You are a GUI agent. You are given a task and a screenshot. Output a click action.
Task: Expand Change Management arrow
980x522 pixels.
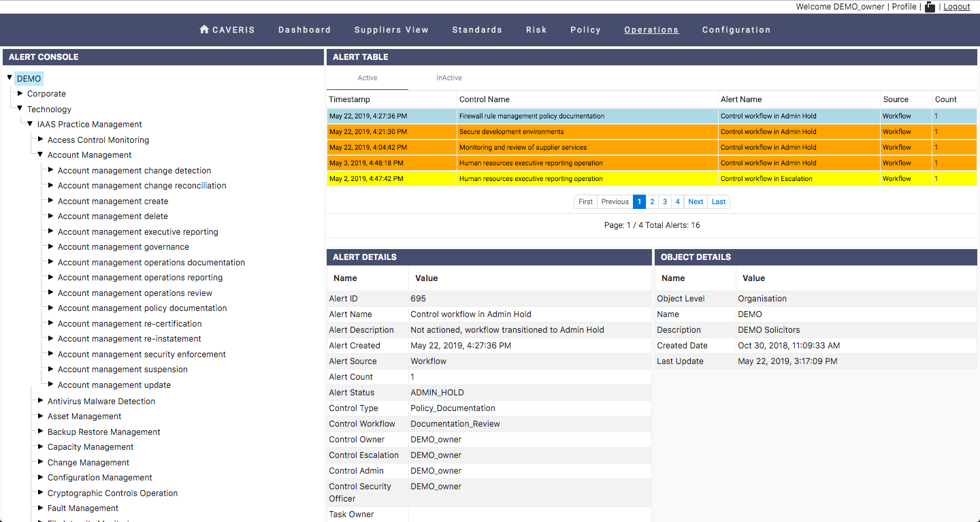(x=40, y=462)
